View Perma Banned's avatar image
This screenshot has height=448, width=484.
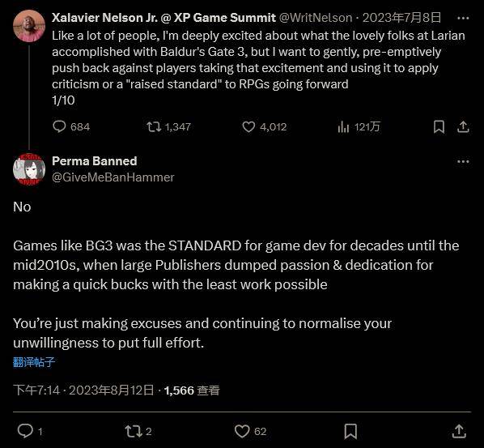click(x=29, y=169)
